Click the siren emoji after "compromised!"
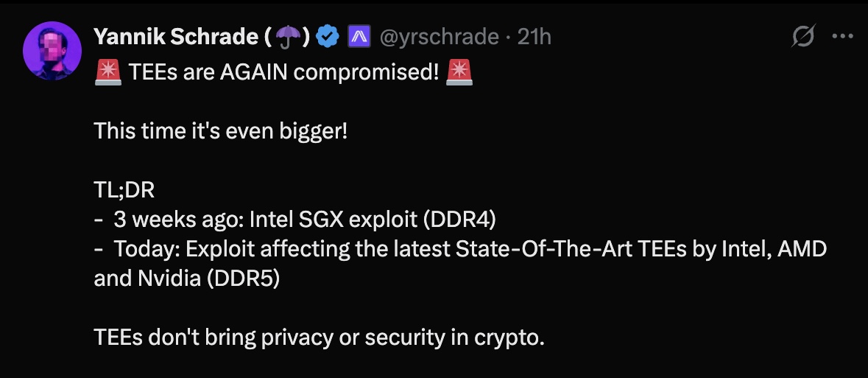868x378 pixels. tap(459, 73)
